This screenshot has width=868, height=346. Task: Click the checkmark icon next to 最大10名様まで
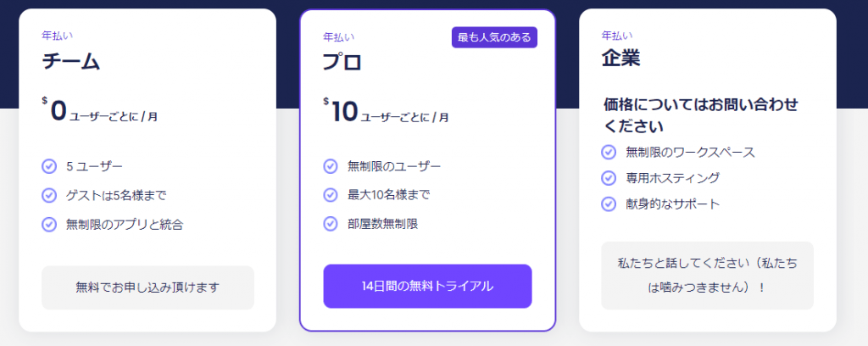click(331, 195)
